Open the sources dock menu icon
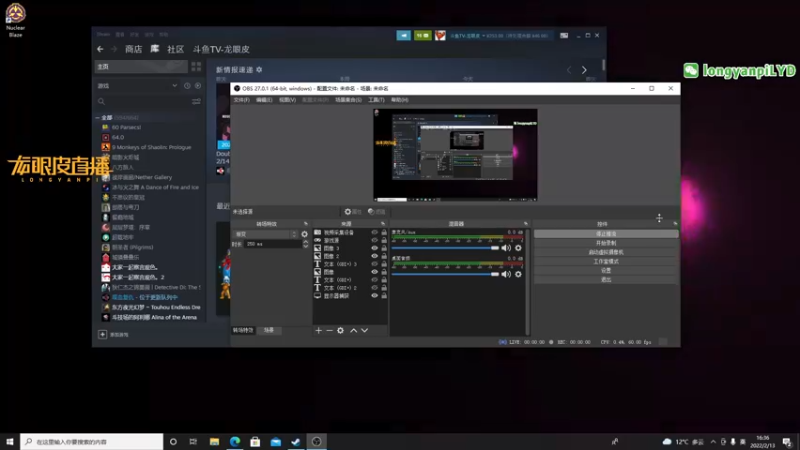 pos(383,223)
